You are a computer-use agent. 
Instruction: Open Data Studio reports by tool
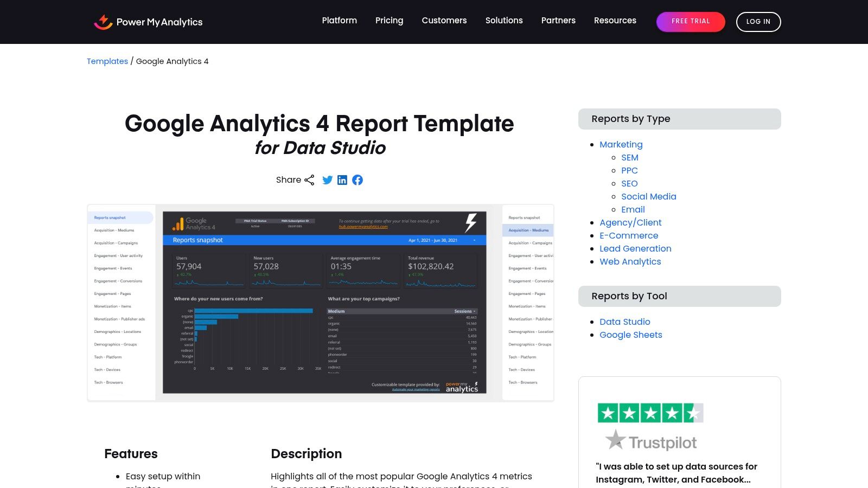point(625,322)
